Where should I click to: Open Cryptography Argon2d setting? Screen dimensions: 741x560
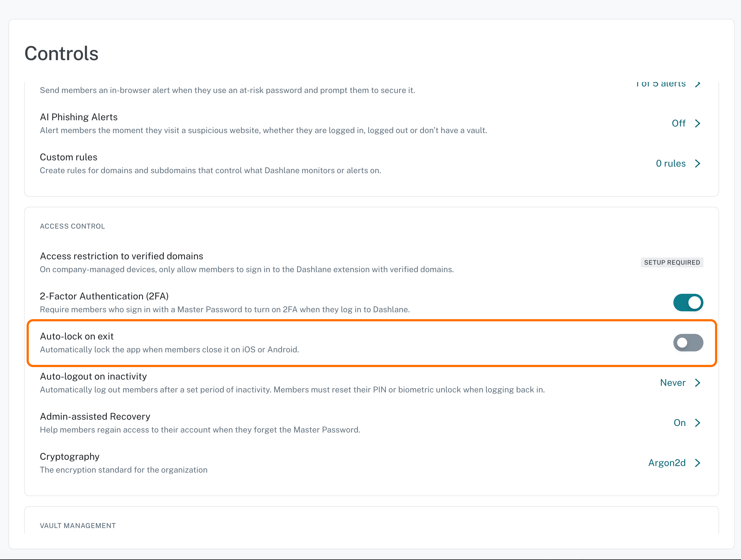pyautogui.click(x=667, y=463)
